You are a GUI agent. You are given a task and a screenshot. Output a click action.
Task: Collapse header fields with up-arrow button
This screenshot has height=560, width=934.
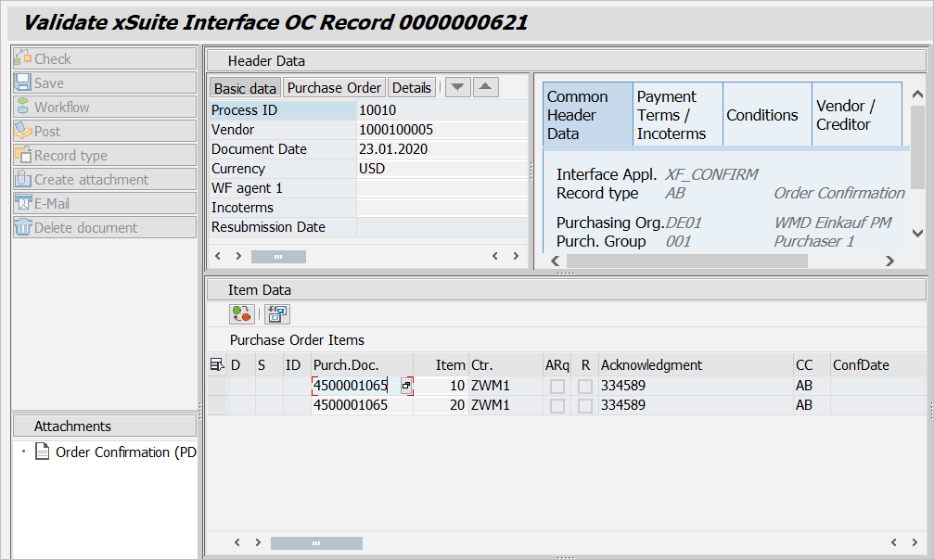click(486, 87)
